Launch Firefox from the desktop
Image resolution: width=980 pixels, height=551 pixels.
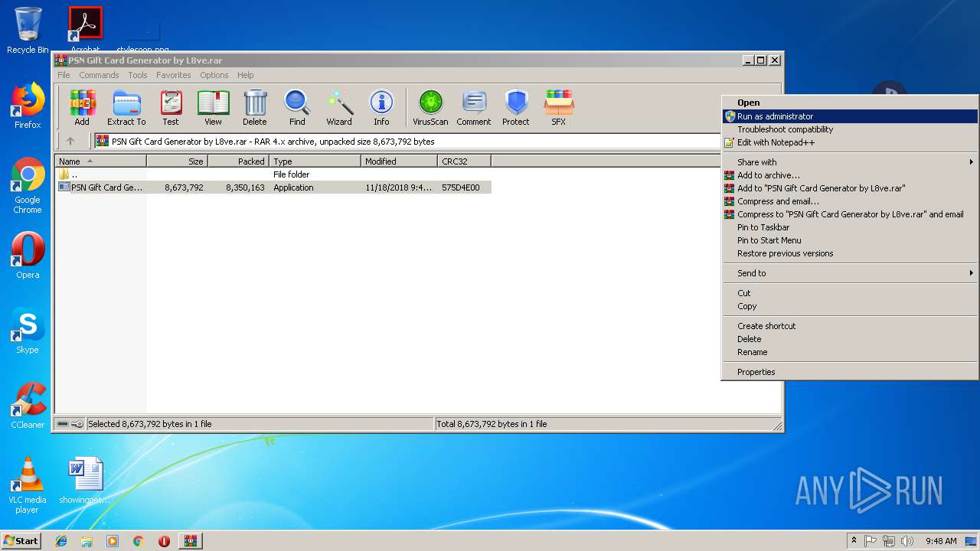click(x=28, y=106)
